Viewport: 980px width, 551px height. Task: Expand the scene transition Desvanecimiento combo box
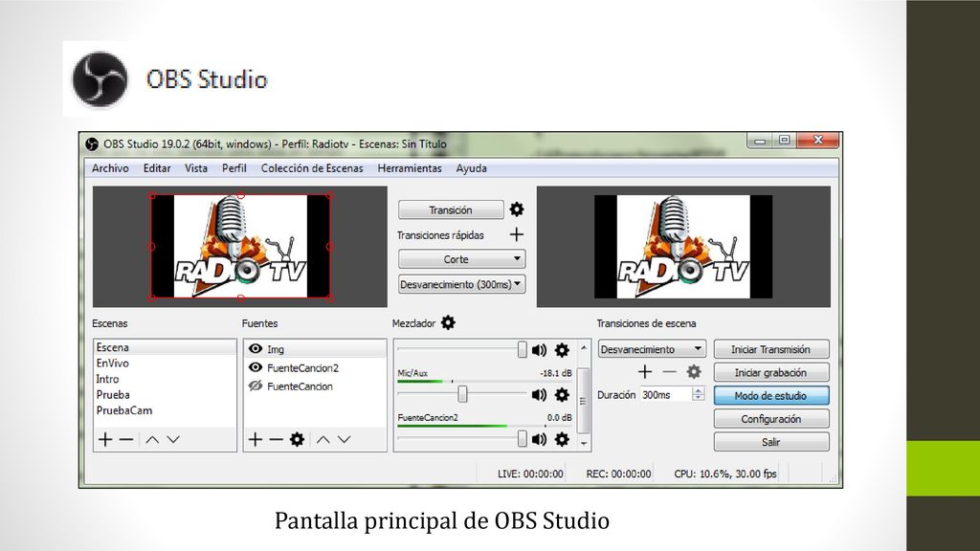pos(651,349)
